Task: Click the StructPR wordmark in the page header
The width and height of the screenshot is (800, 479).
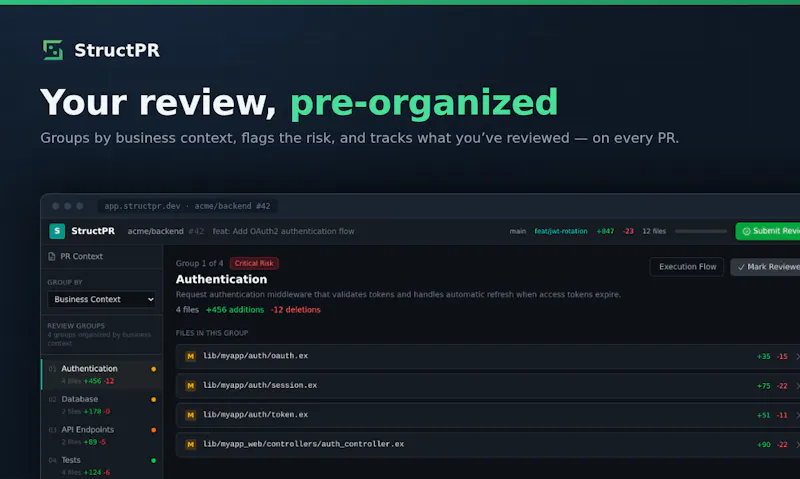Action: coord(117,50)
